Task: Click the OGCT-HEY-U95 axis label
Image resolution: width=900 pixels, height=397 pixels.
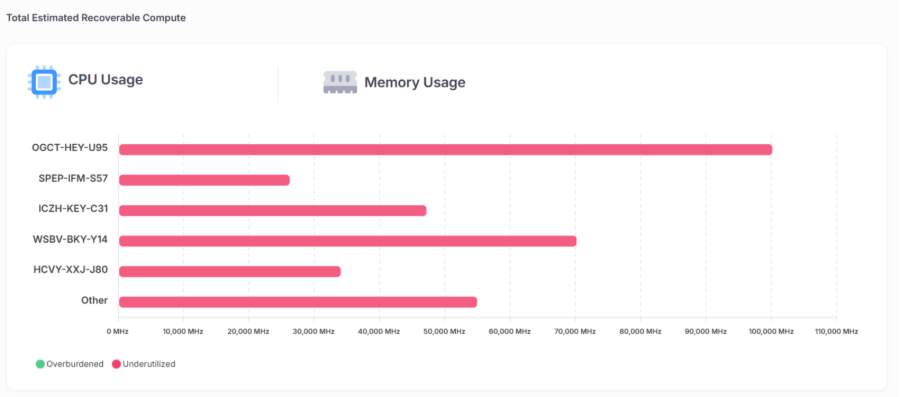Action: pos(69,147)
